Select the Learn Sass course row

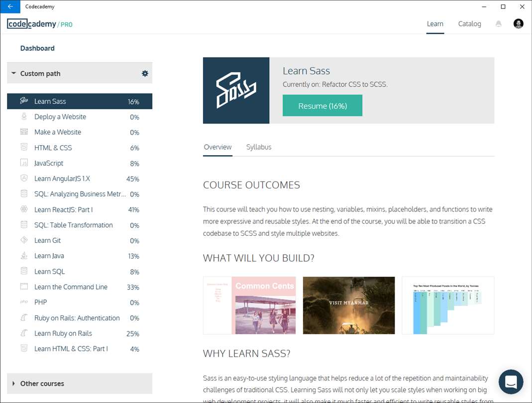[x=80, y=101]
